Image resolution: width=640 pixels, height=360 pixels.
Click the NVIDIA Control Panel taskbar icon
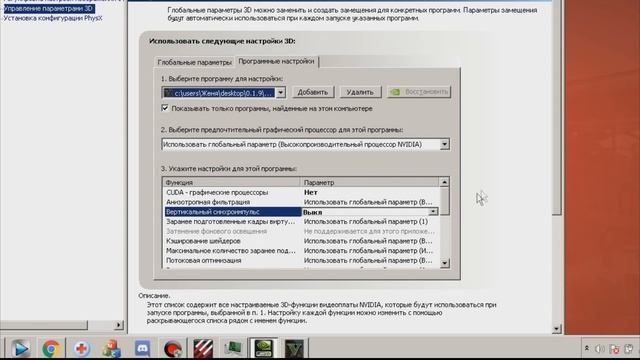(264, 349)
